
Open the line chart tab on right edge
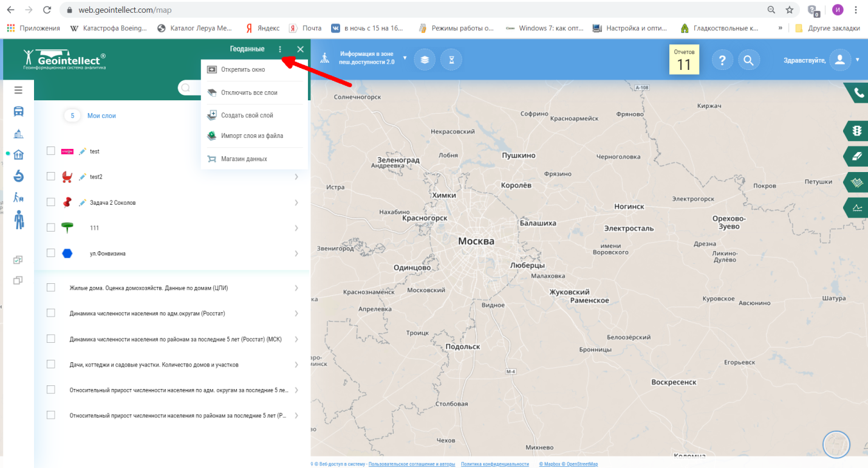857,207
